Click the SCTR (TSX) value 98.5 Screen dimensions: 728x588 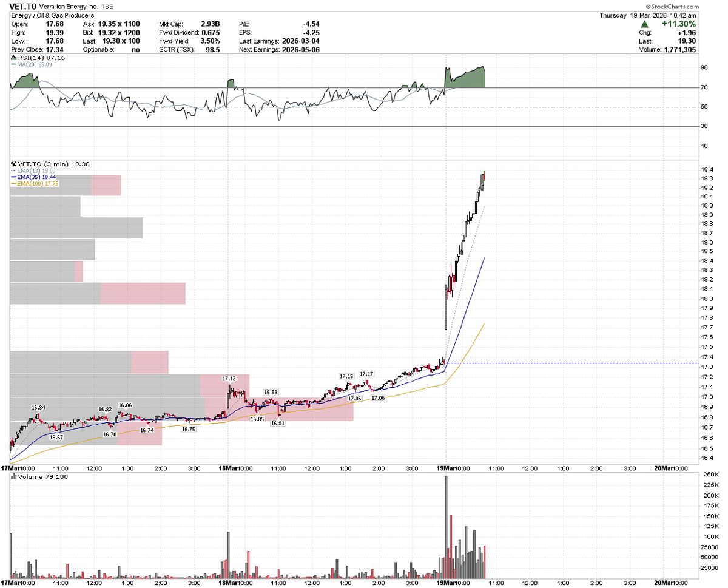point(212,49)
